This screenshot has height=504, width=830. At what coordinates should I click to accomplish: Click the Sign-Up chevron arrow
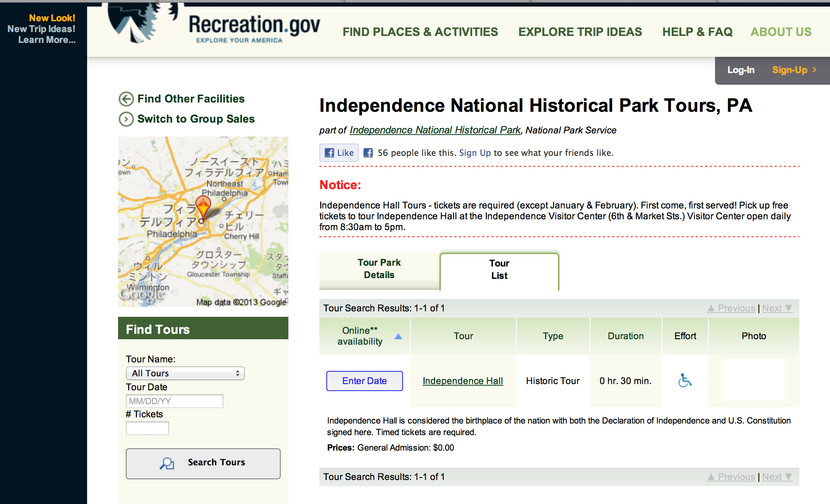(x=815, y=70)
